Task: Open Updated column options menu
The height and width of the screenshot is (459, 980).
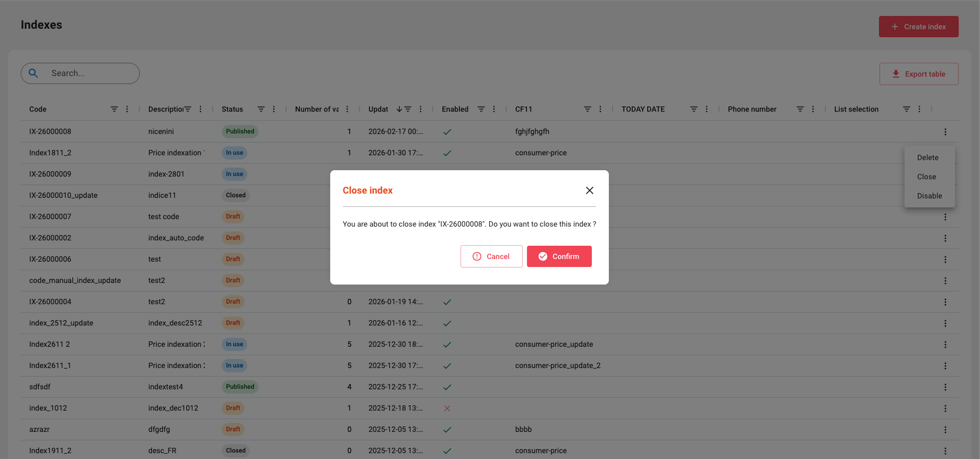Action: coord(421,109)
